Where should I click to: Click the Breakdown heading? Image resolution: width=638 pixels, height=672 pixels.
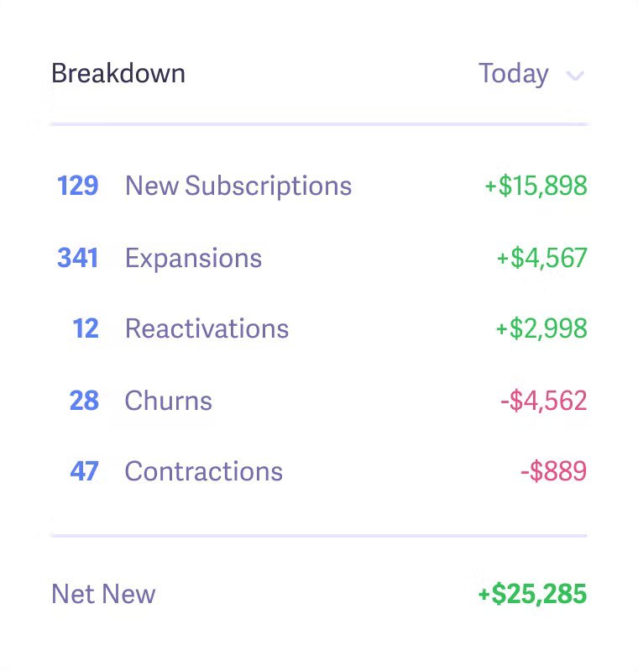(x=118, y=74)
